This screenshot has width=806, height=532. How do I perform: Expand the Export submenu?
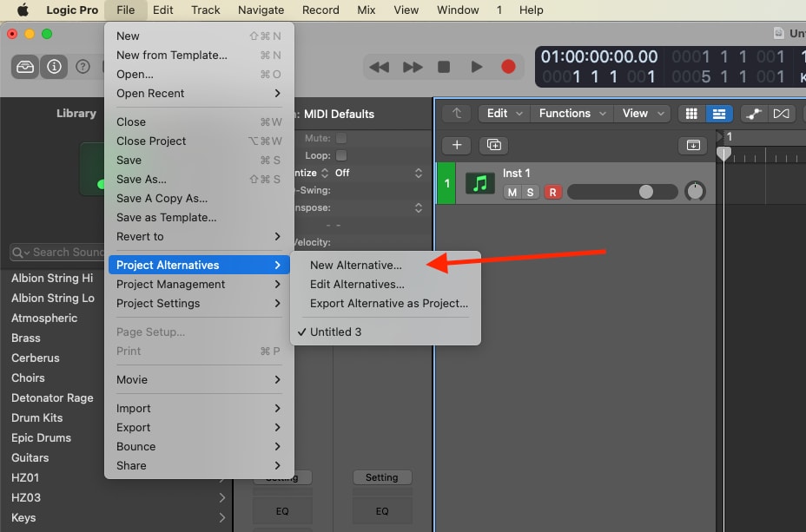tap(199, 428)
